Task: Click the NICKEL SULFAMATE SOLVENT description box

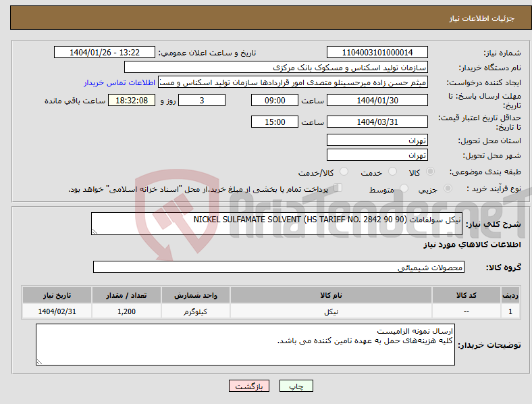Action: [x=277, y=224]
